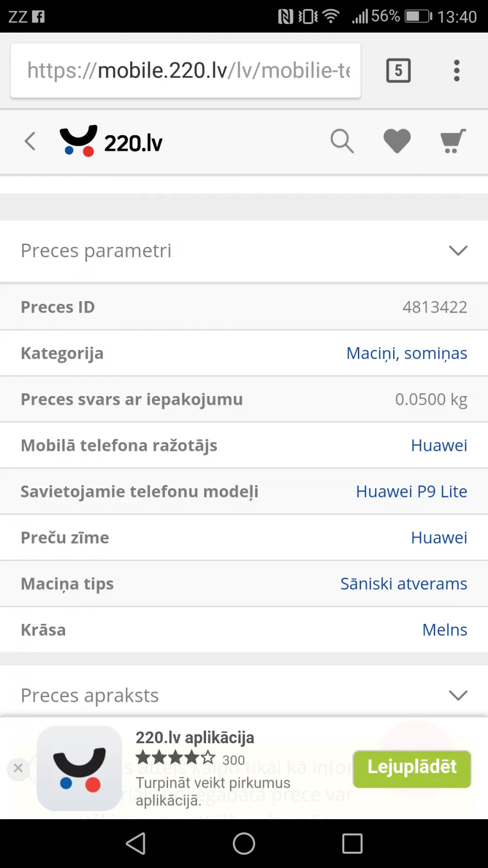Open the Melns color link
Viewport: 488px width, 868px height.
[x=445, y=630]
